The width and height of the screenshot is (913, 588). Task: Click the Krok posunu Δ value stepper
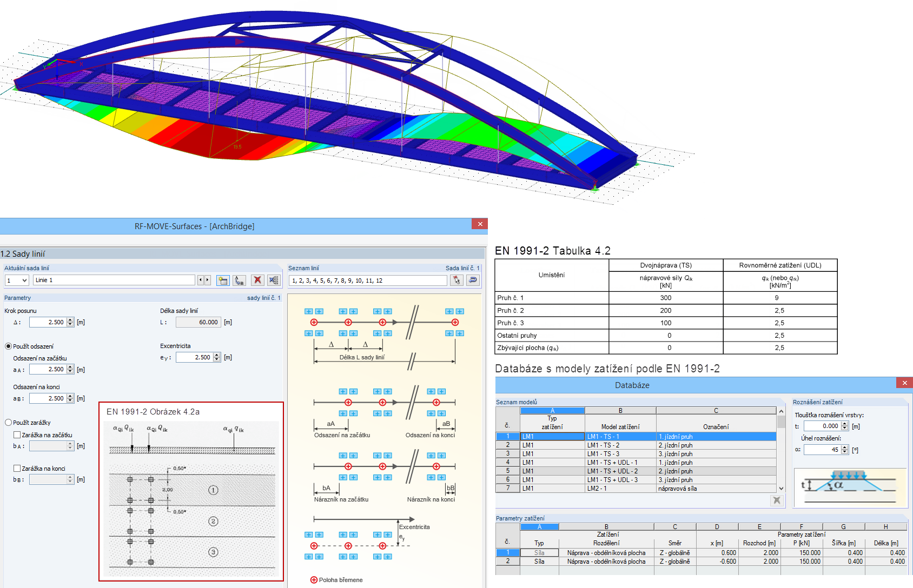70,322
